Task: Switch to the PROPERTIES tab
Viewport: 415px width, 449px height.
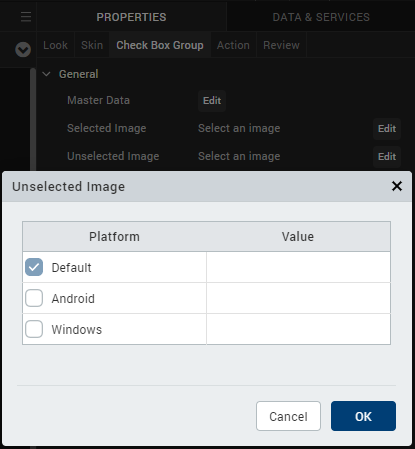Action: pyautogui.click(x=131, y=17)
